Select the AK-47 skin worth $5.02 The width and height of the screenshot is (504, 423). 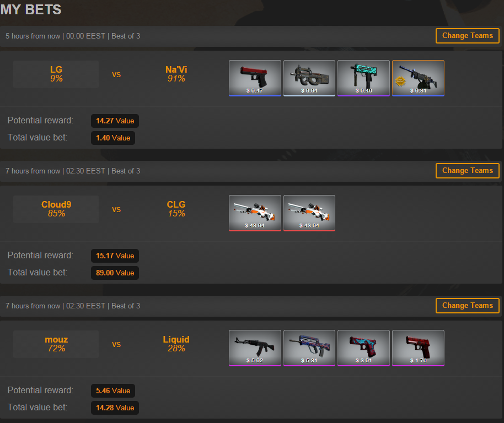pos(255,348)
